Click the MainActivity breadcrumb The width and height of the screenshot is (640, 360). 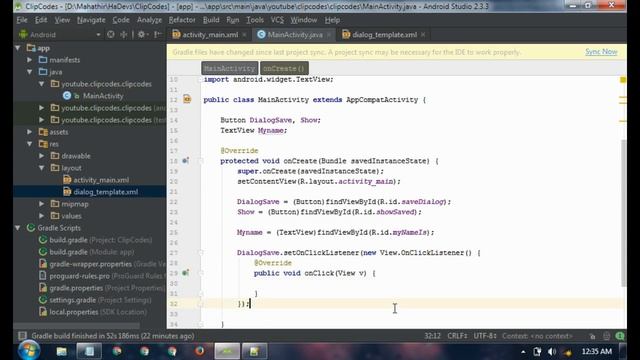[x=229, y=68]
